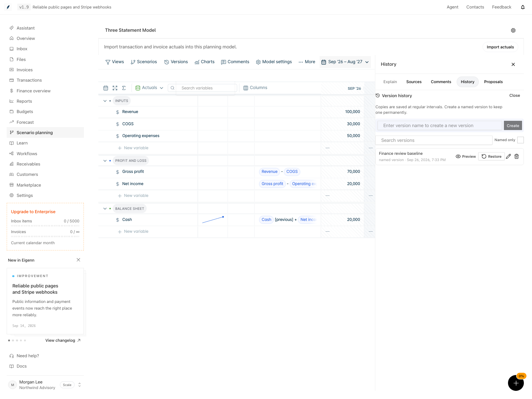Click the calendar icon in the grid toolbar

pyautogui.click(x=106, y=88)
